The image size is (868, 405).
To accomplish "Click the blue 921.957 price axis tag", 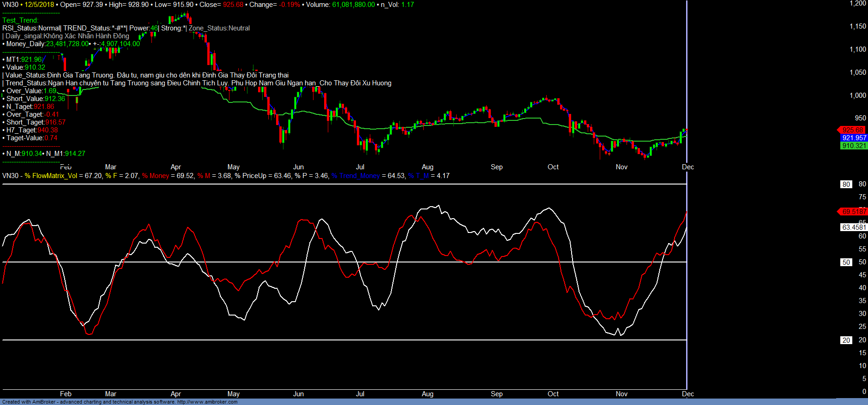I will tap(854, 138).
